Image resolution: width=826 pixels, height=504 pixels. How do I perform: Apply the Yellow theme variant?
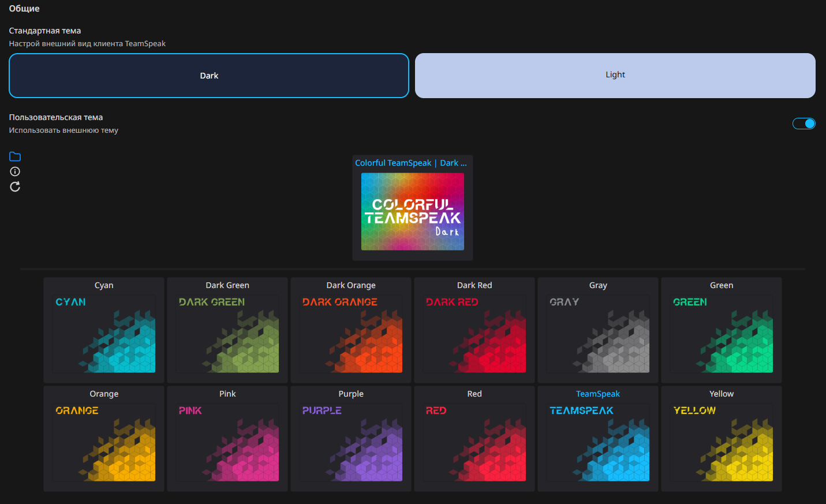coord(722,439)
